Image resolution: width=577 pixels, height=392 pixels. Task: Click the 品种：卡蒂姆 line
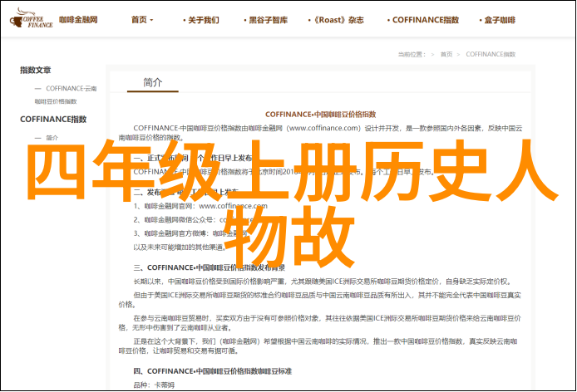pyautogui.click(x=154, y=385)
